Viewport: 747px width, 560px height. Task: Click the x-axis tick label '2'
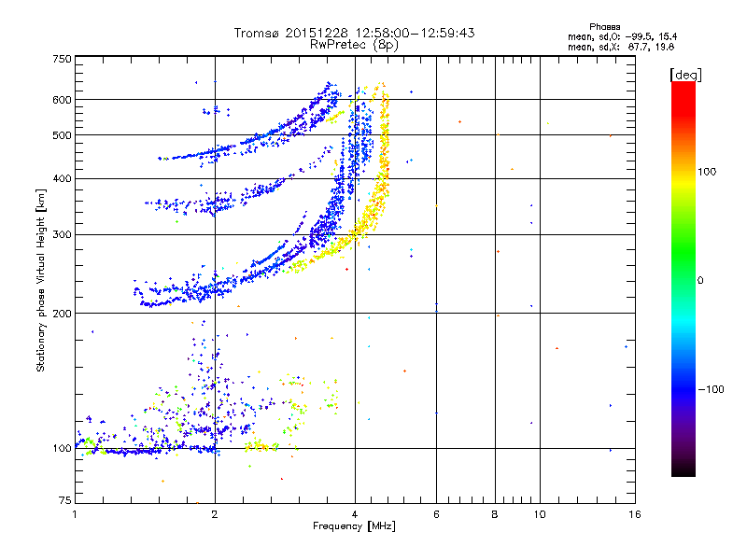tap(215, 514)
